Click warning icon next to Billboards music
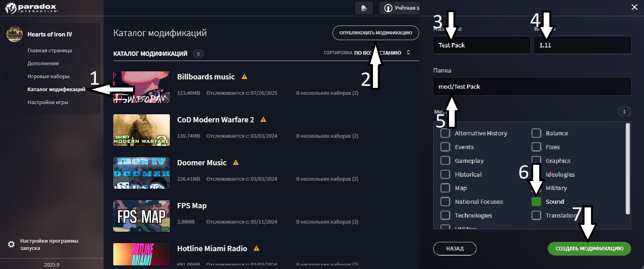The width and height of the screenshot is (644, 269). pyautogui.click(x=244, y=77)
